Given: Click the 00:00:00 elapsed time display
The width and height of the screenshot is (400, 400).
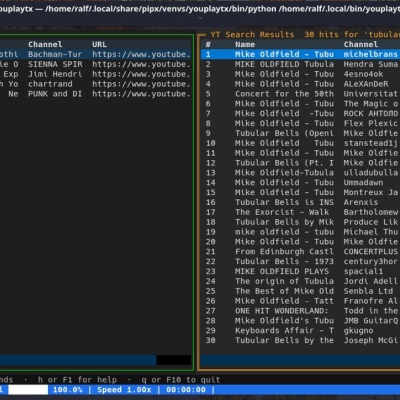Looking at the screenshot, I should pyautogui.click(x=186, y=390).
